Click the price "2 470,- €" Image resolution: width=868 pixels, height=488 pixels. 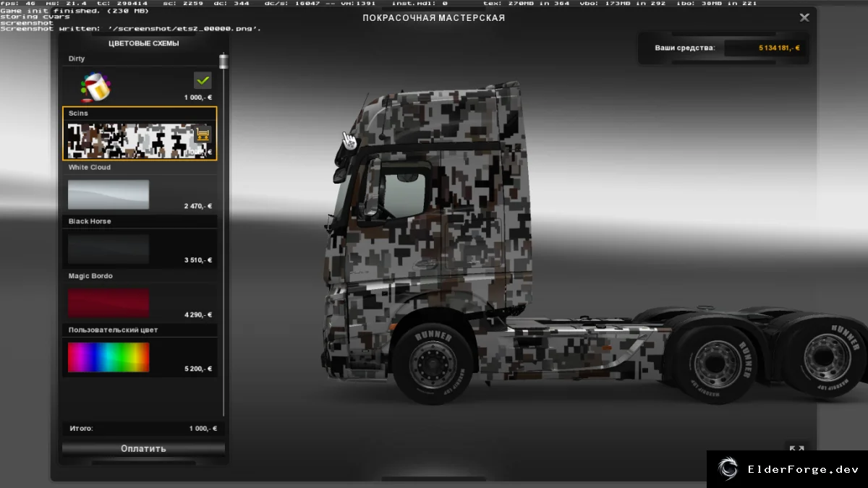(198, 206)
